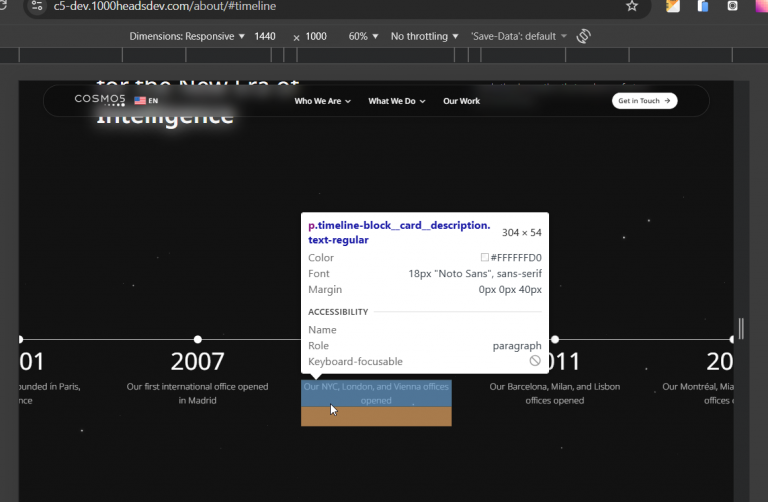Click the screenshot extension icon in toolbar
768x502 pixels.
732,6
